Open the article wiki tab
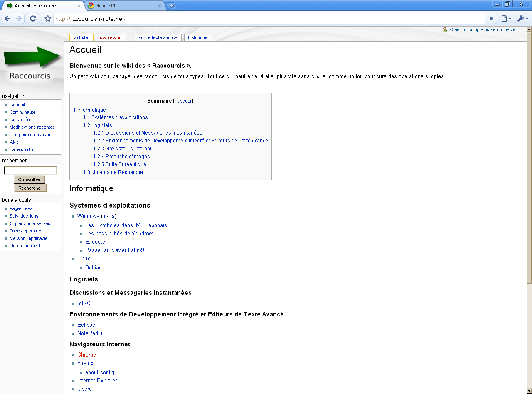 click(81, 37)
